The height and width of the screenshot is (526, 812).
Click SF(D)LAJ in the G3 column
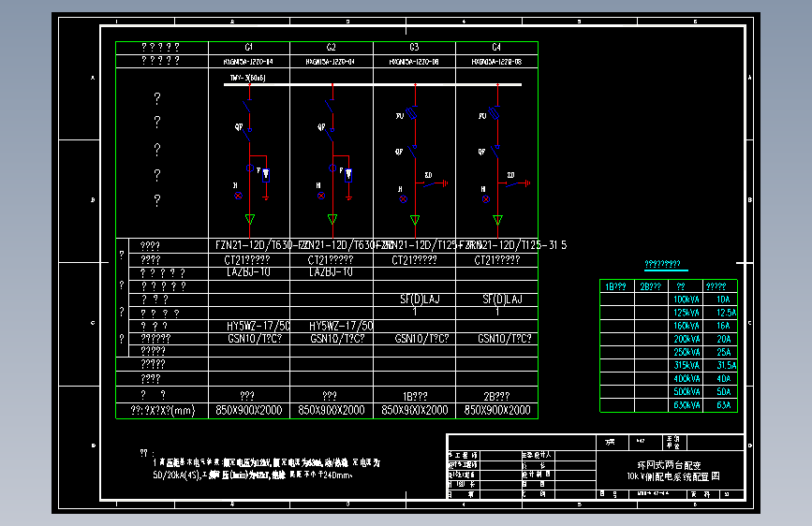tap(420, 300)
